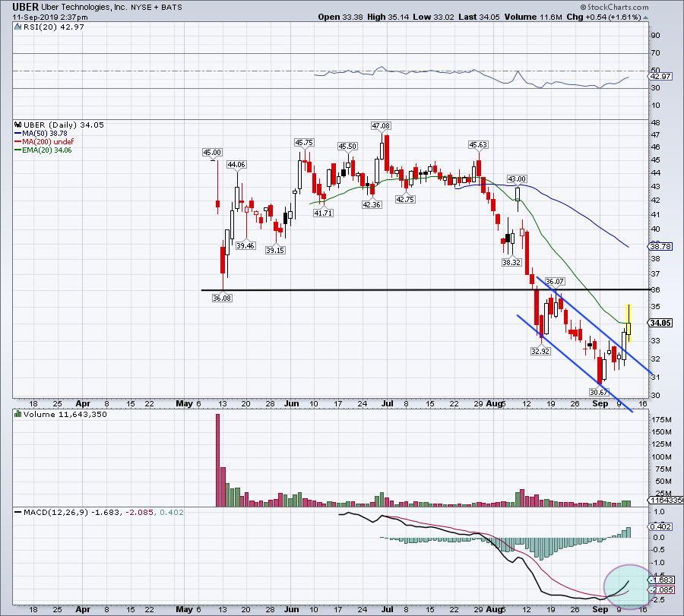Image resolution: width=684 pixels, height=616 pixels.
Task: Select the 11-Sep-2019 2:37pm timestamp
Action: [x=49, y=17]
